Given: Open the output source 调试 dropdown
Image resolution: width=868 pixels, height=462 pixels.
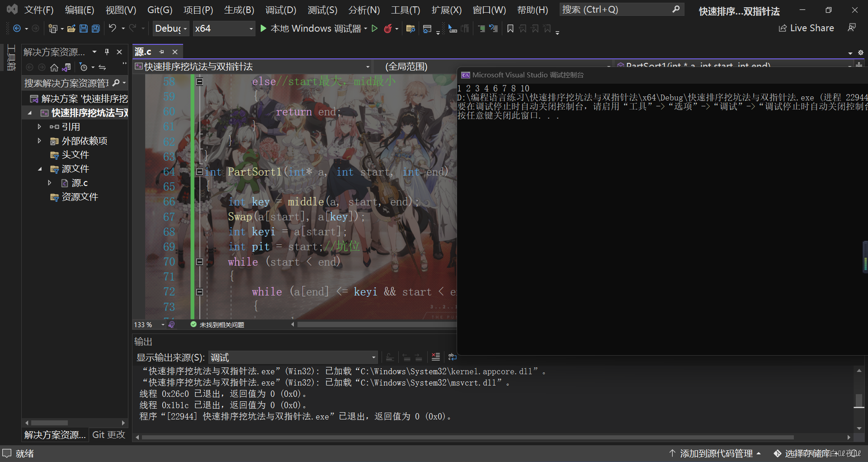Looking at the screenshot, I should tap(293, 357).
